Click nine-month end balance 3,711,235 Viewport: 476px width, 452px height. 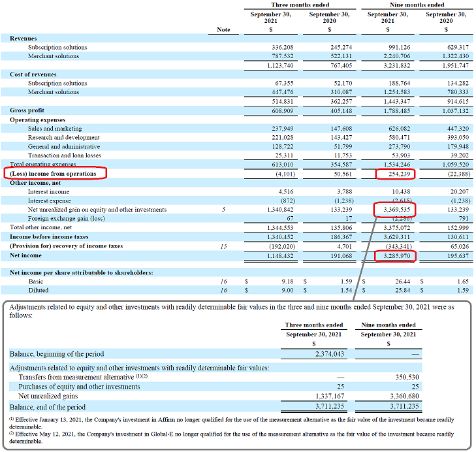pyautogui.click(x=404, y=406)
